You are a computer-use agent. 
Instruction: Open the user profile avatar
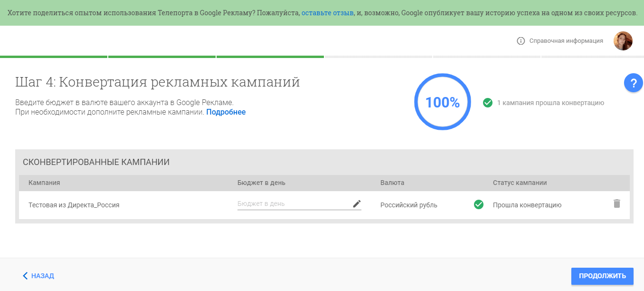pos(623,41)
